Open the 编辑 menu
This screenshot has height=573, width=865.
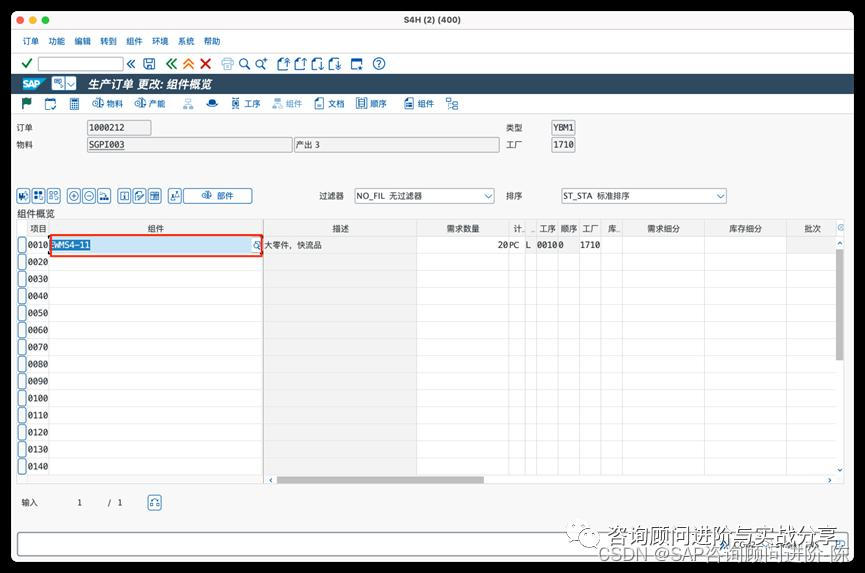coord(82,41)
